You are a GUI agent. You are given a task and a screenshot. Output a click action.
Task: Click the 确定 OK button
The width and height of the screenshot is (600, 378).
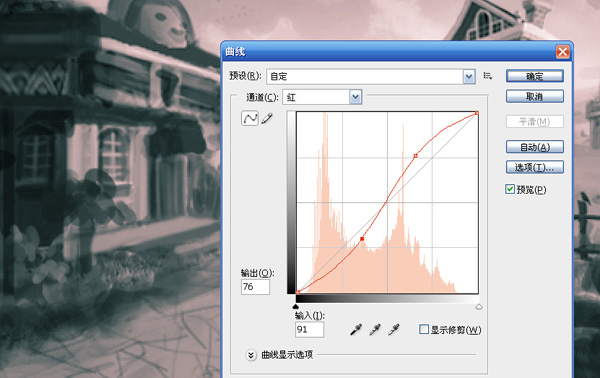coord(535,76)
